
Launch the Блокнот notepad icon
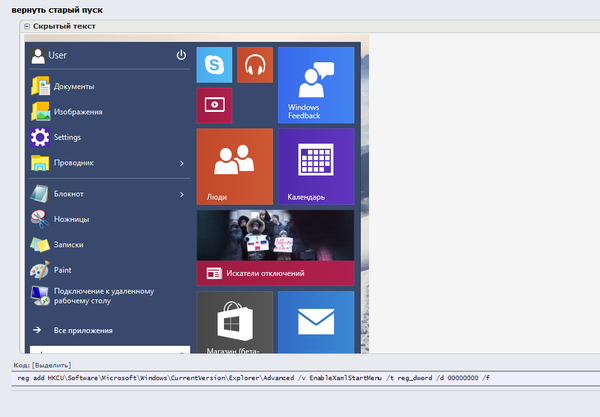40,194
